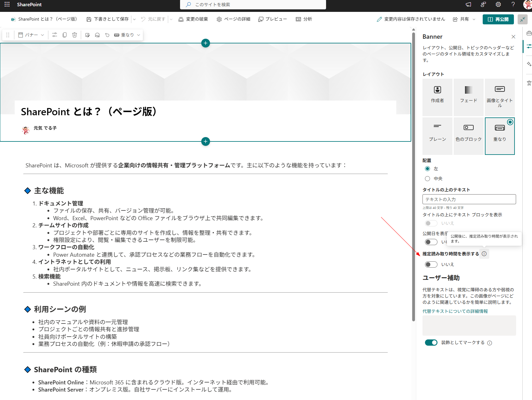Click info icon next to 装飾としてマークする
Viewport: 532px width, 400px height.
490,343
